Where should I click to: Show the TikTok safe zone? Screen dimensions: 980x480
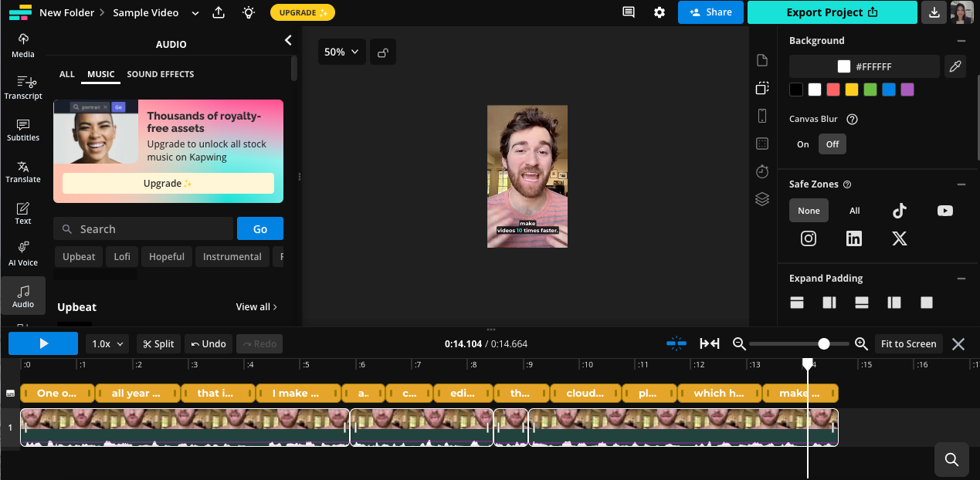pyautogui.click(x=900, y=211)
